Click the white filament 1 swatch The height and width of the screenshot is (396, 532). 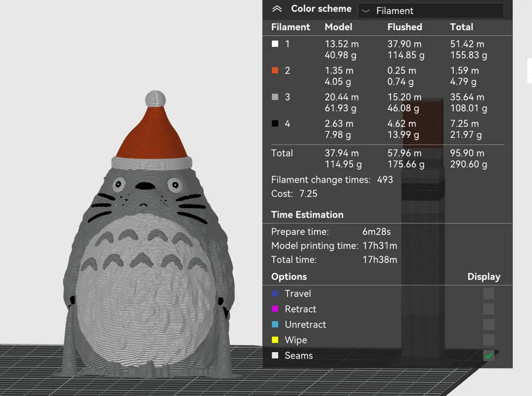click(x=275, y=44)
